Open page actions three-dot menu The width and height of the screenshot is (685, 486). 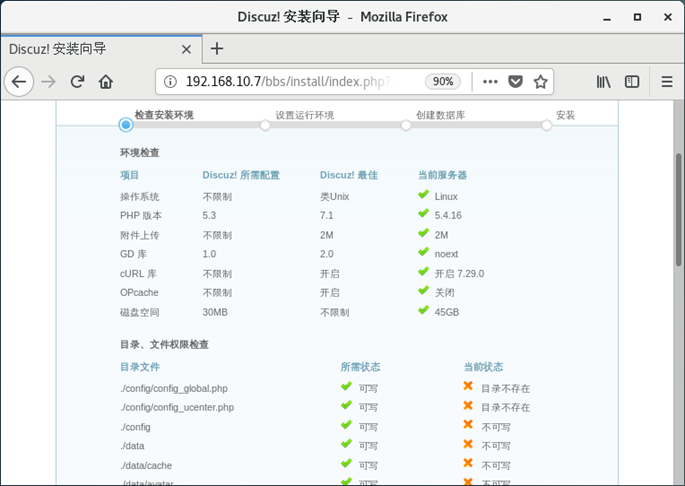(490, 81)
